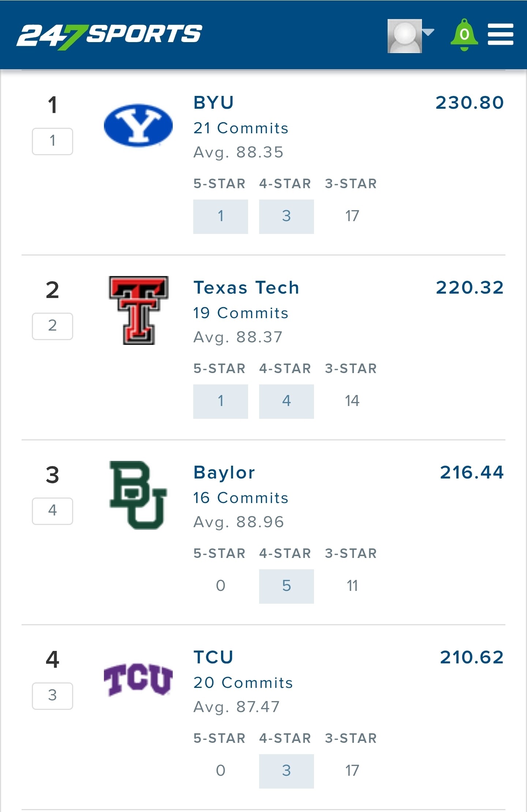Screen dimensions: 527x812
Task: Open the BYU team name link
Action: point(213,103)
